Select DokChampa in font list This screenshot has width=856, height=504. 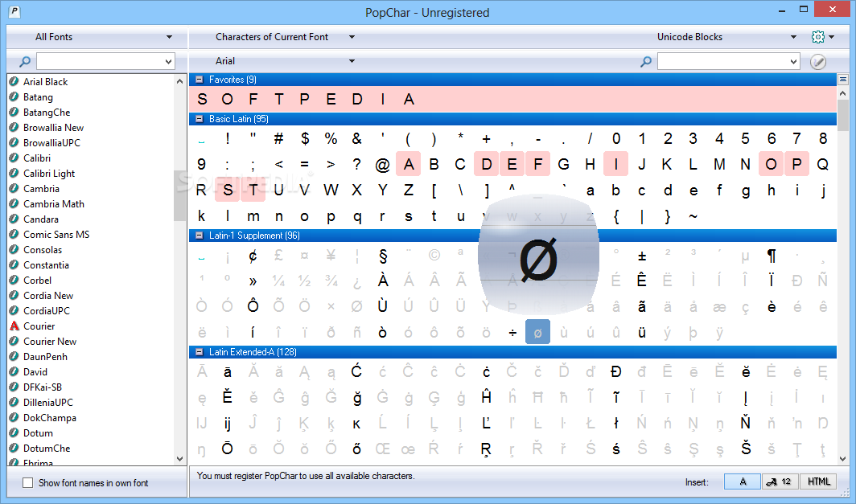click(x=50, y=418)
